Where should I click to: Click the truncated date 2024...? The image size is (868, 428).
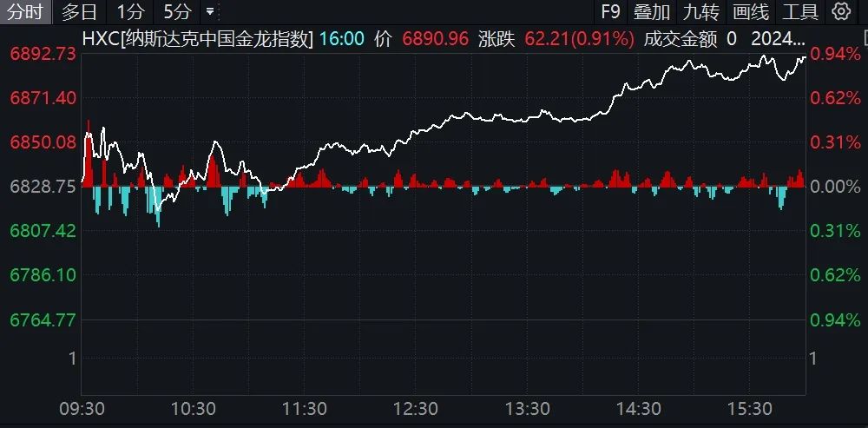(x=778, y=39)
